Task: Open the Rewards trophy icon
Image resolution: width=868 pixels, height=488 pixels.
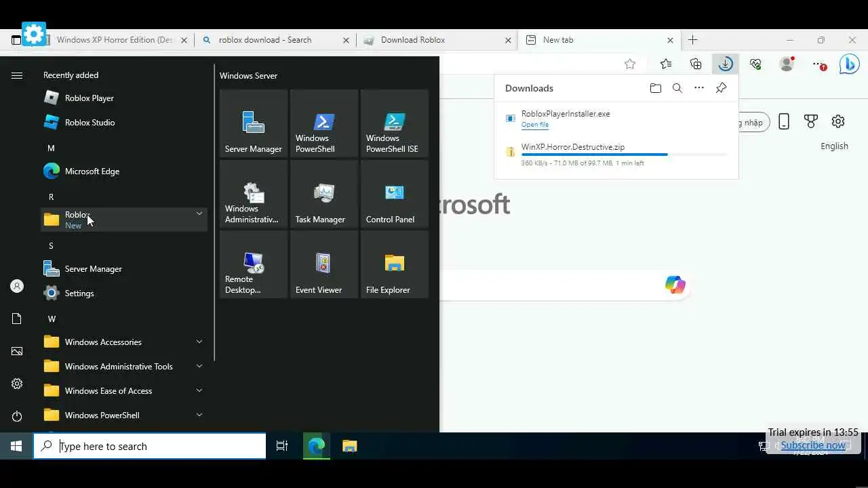Action: (811, 122)
